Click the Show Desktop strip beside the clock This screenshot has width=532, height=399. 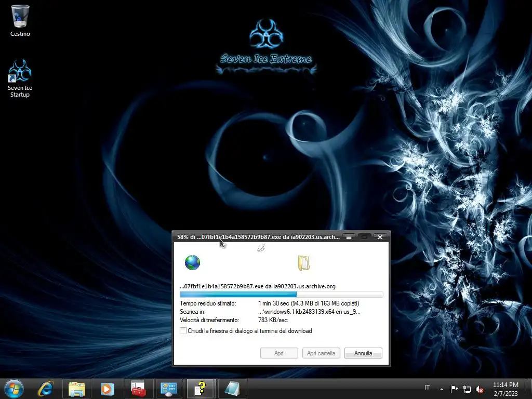pos(529,389)
